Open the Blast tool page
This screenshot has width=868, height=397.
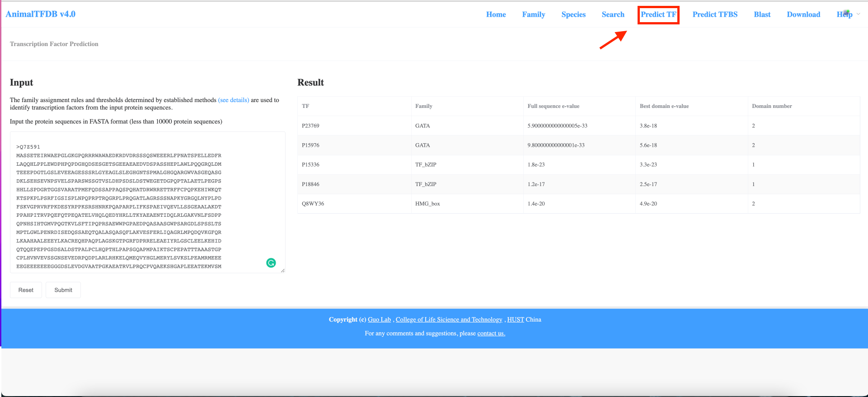762,14
